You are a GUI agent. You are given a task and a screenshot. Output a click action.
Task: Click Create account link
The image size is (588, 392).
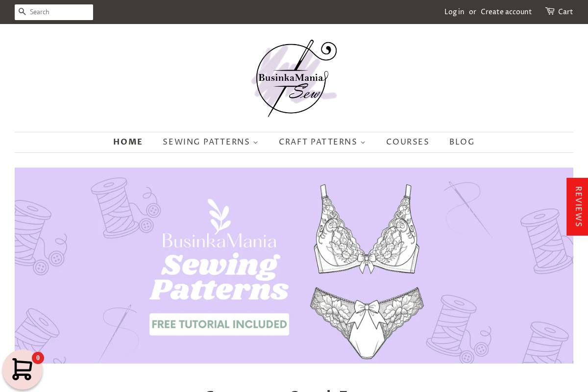506,12
